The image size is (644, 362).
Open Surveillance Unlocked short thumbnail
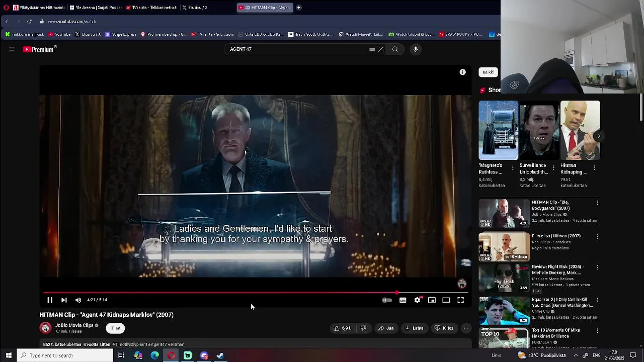pos(539,130)
